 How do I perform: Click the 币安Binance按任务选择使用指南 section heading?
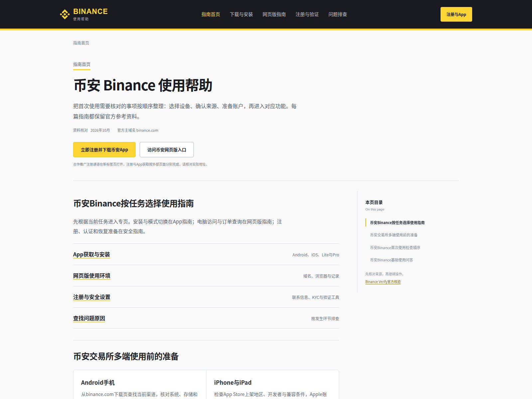click(x=133, y=203)
